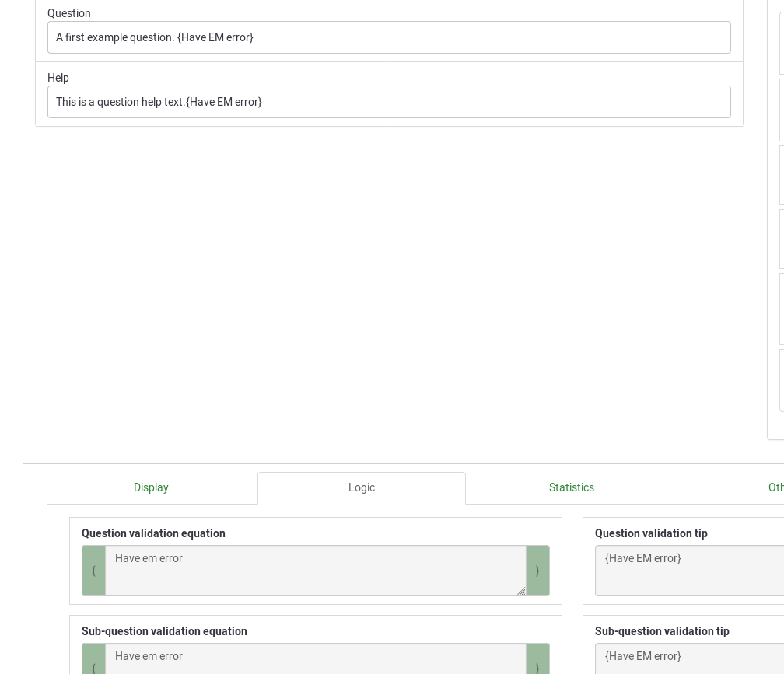Select the Logic tab

pos(362,487)
